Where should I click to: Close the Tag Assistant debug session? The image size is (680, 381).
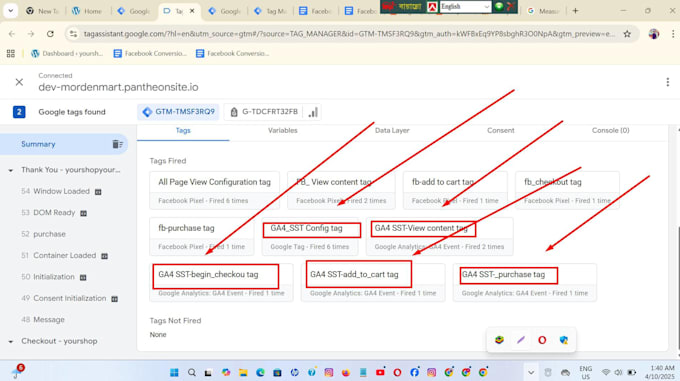click(19, 82)
